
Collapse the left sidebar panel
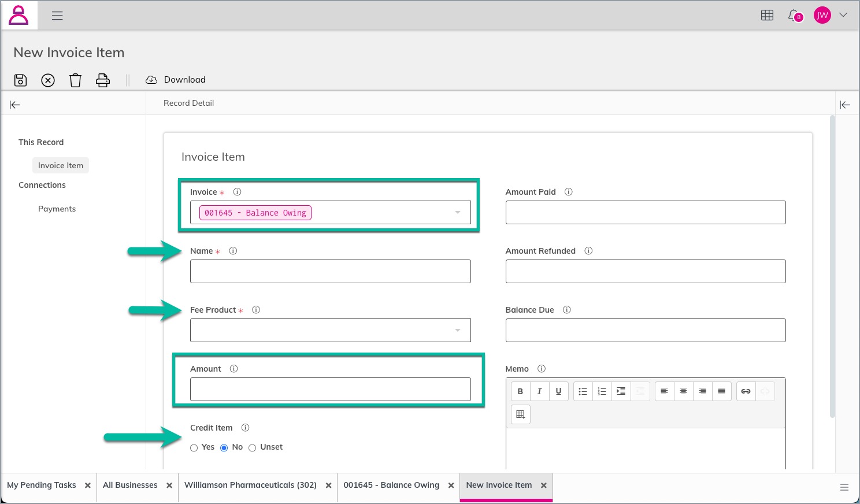[x=15, y=105]
